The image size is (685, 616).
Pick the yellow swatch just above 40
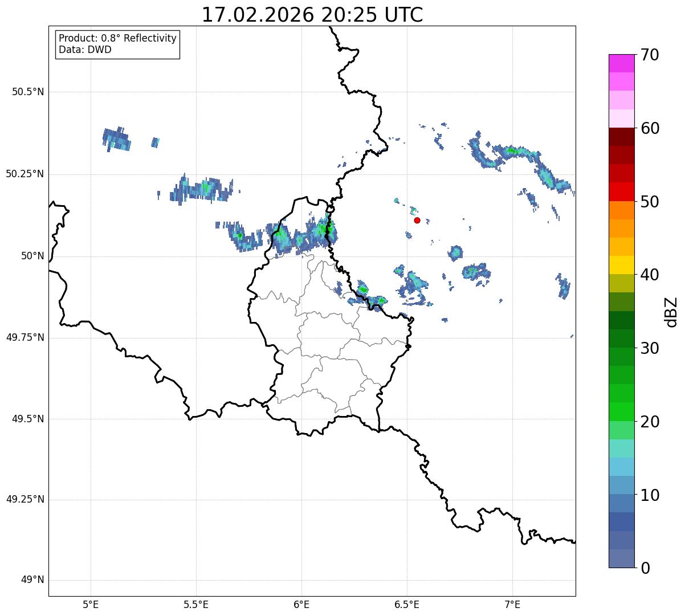pyautogui.click(x=622, y=265)
